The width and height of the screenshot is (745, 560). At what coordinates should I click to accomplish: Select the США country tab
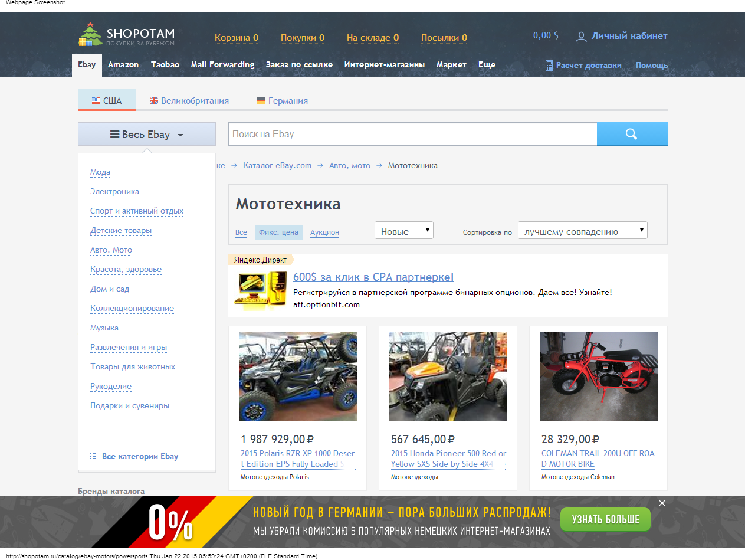click(x=107, y=100)
